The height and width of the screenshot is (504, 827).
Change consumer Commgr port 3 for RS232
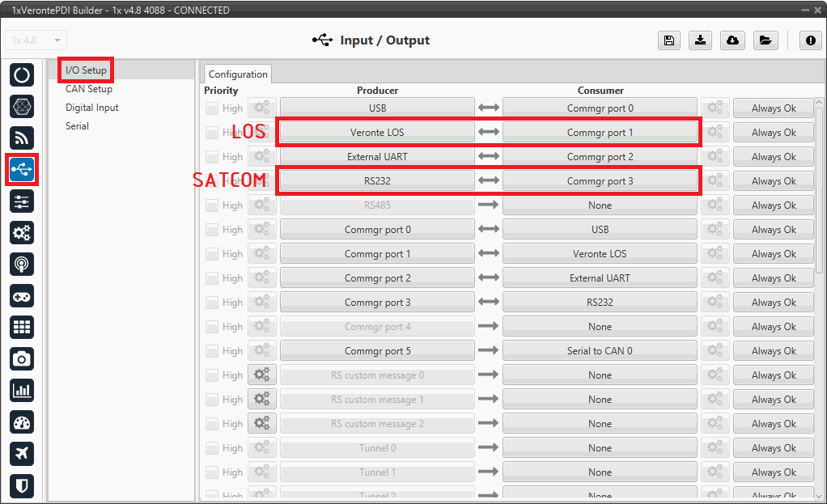click(x=600, y=181)
